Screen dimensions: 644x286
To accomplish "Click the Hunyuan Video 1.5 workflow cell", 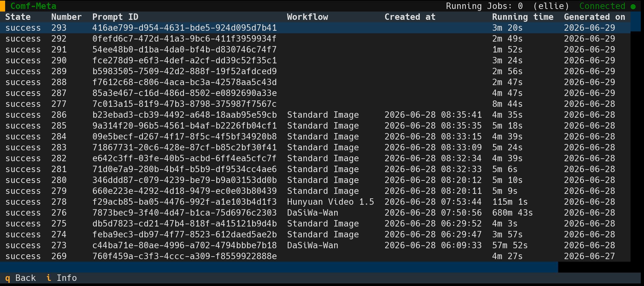I will (x=331, y=202).
